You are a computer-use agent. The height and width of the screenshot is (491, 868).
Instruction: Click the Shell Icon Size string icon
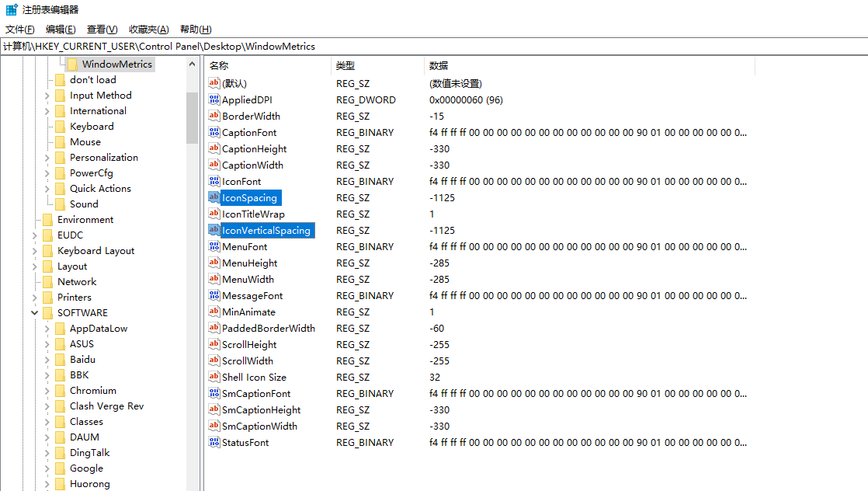coord(214,377)
